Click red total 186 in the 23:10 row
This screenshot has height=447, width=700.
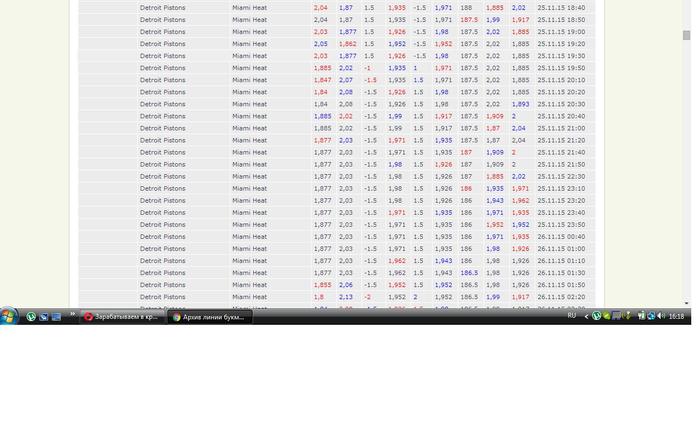[x=466, y=188]
